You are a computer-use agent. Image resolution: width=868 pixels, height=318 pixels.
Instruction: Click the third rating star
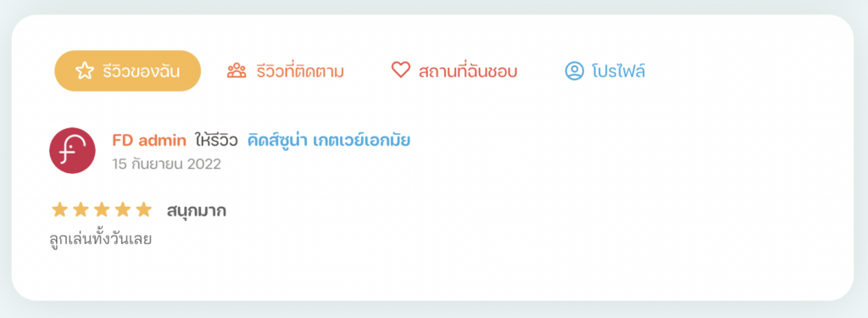tap(102, 209)
